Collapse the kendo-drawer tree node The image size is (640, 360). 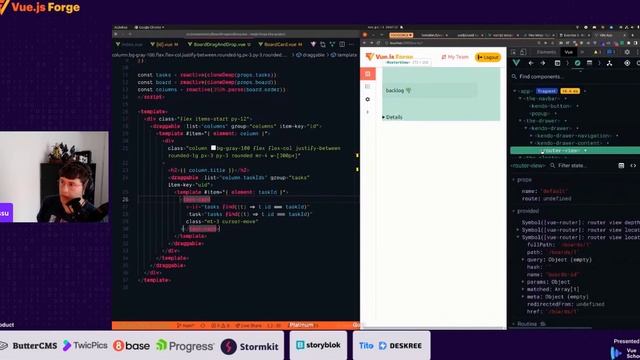(x=526, y=128)
